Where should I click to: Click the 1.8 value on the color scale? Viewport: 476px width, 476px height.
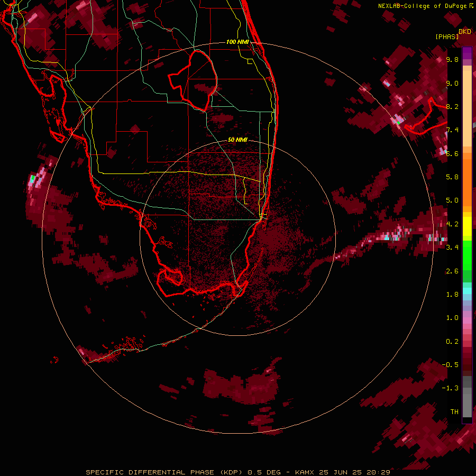coord(452,295)
